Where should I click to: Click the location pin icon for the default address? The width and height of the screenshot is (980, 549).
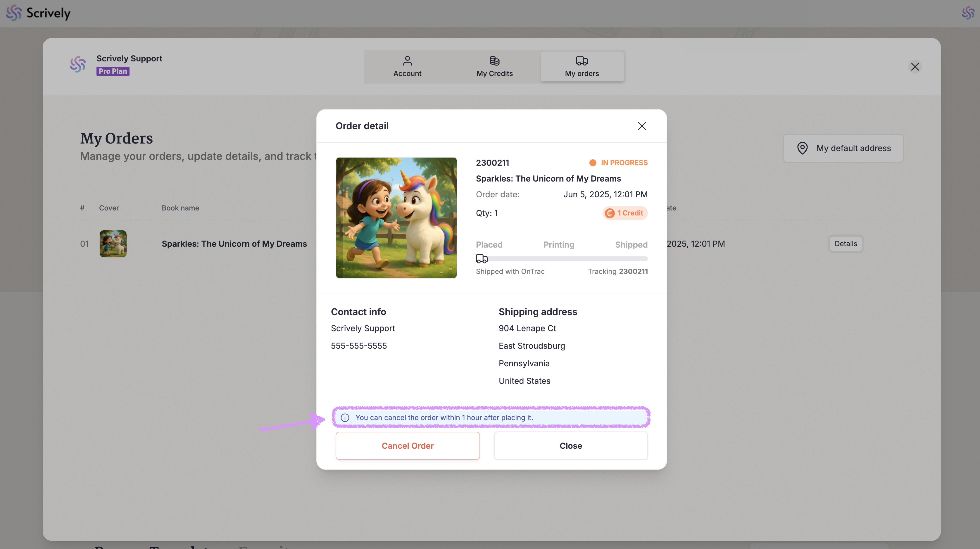(x=802, y=148)
